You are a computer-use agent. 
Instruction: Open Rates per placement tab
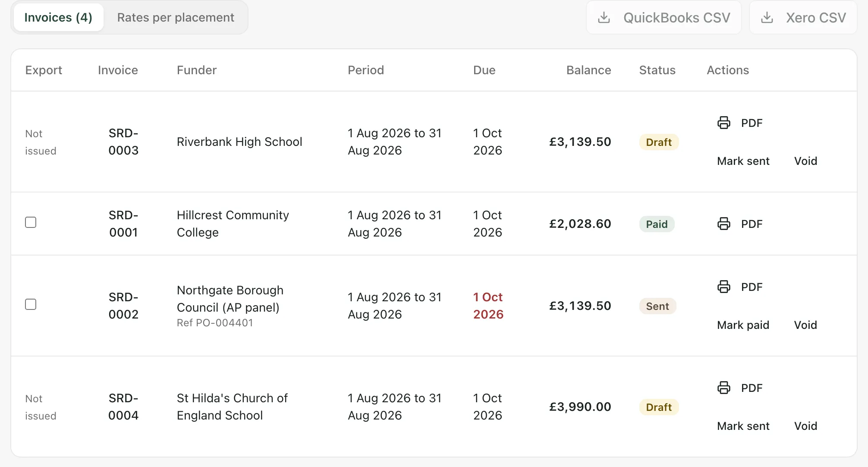point(176,18)
